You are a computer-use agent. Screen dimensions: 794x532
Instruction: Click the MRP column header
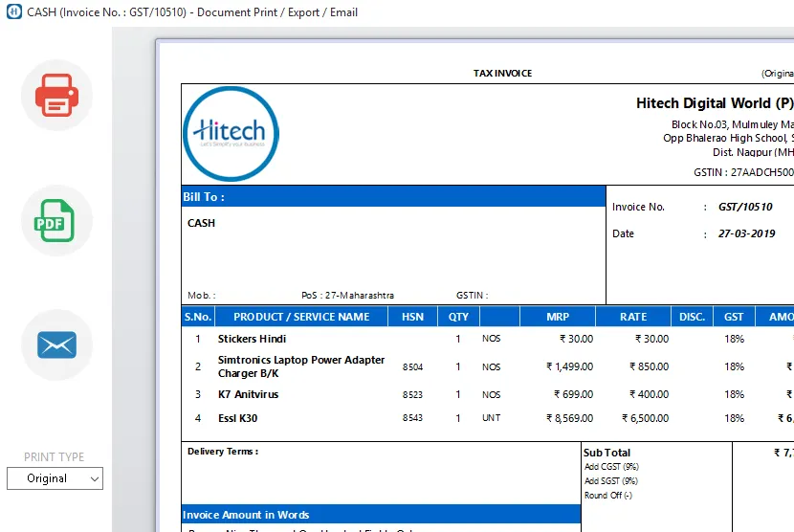[x=557, y=317]
